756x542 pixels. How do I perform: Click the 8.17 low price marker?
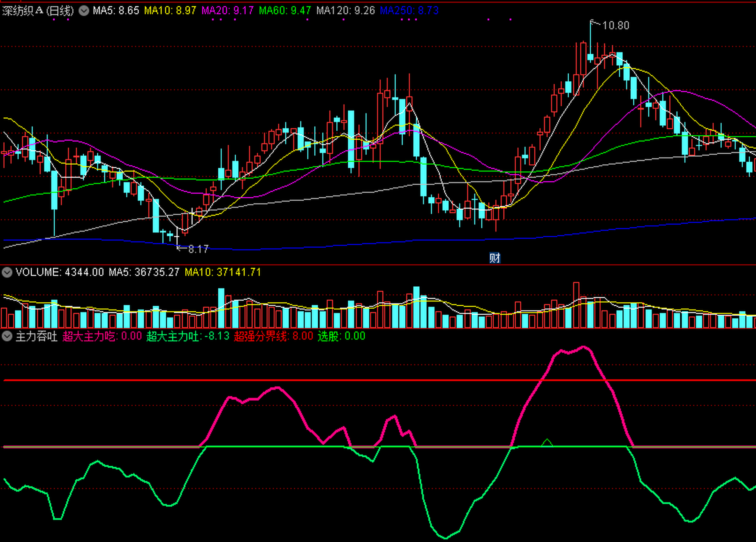(198, 249)
